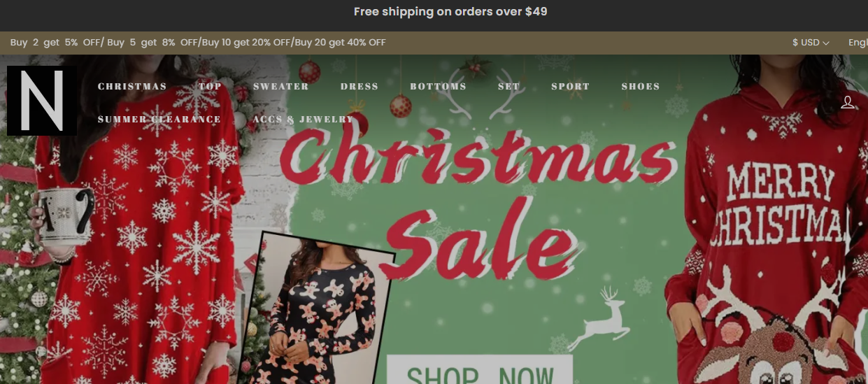Image resolution: width=868 pixels, height=384 pixels.
Task: Click the bulk discount promotion text
Action: coord(198,43)
